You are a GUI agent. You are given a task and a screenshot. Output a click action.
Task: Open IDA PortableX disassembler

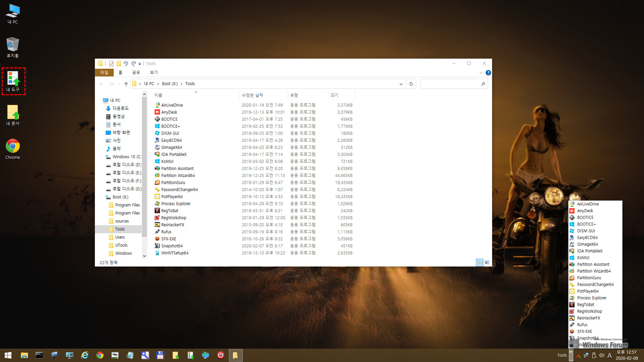tap(173, 154)
